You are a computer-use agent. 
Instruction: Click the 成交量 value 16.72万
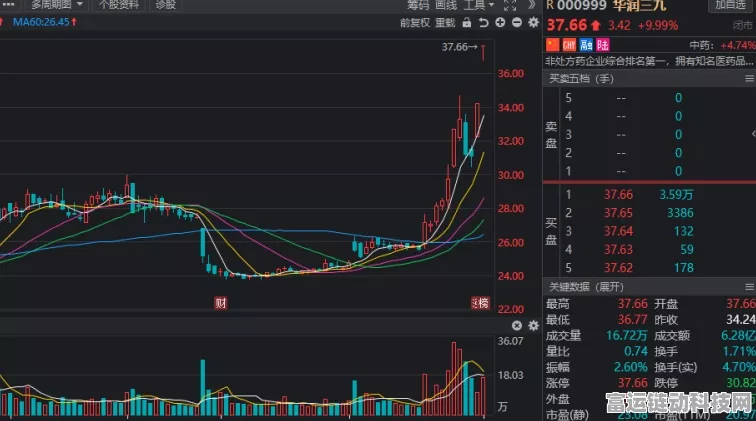[x=626, y=335]
